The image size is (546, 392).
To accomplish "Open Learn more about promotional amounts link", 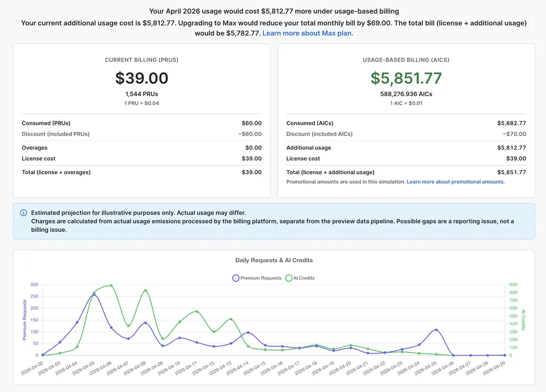I will point(456,182).
